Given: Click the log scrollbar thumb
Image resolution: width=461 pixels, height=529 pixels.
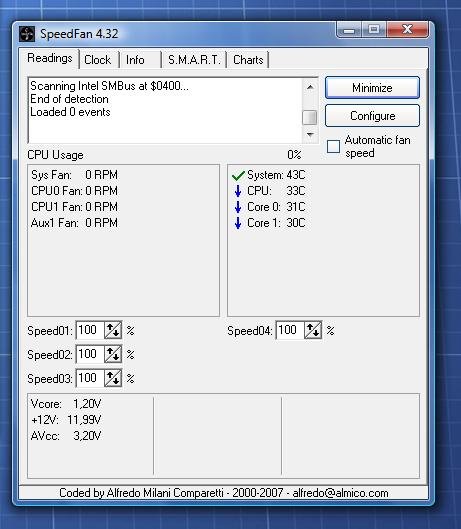Looking at the screenshot, I should [x=310, y=118].
